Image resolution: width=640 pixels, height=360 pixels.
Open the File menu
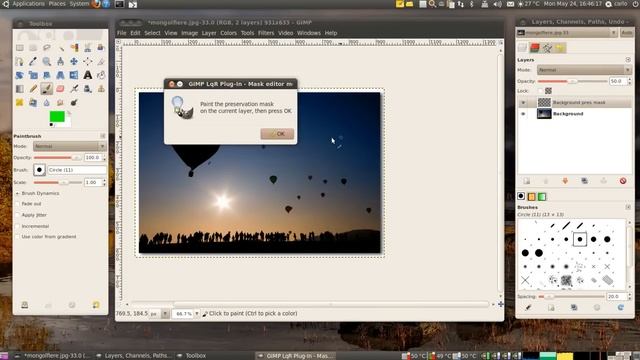click(x=122, y=33)
